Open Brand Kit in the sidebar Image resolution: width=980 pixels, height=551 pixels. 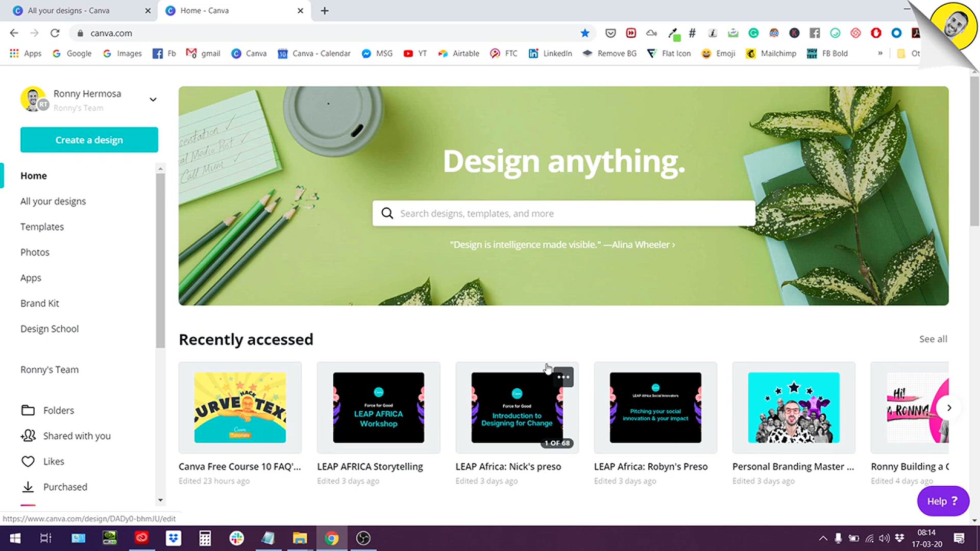click(40, 303)
